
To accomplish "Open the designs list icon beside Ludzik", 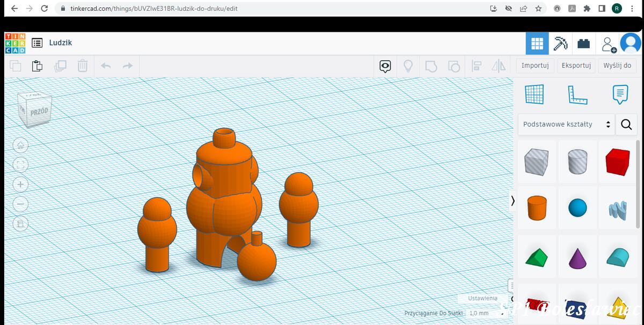I will coord(37,43).
